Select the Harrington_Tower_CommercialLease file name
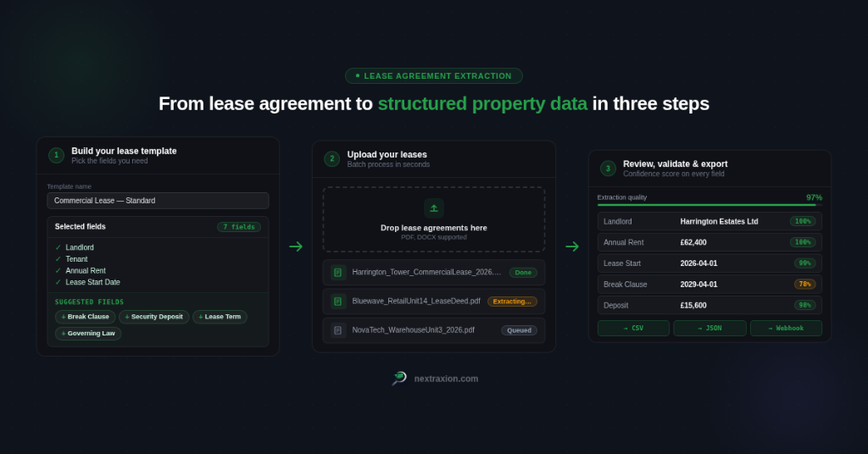The width and height of the screenshot is (868, 454). [x=426, y=273]
